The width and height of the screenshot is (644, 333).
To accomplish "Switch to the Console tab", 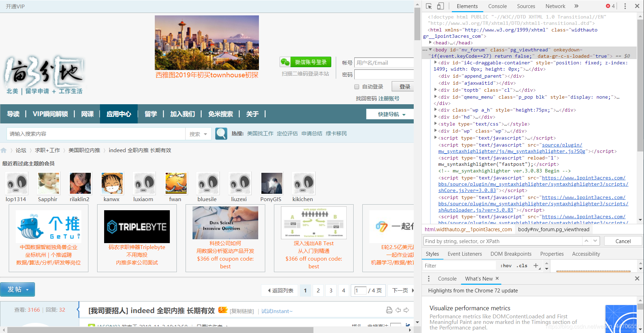I will 497,6.
